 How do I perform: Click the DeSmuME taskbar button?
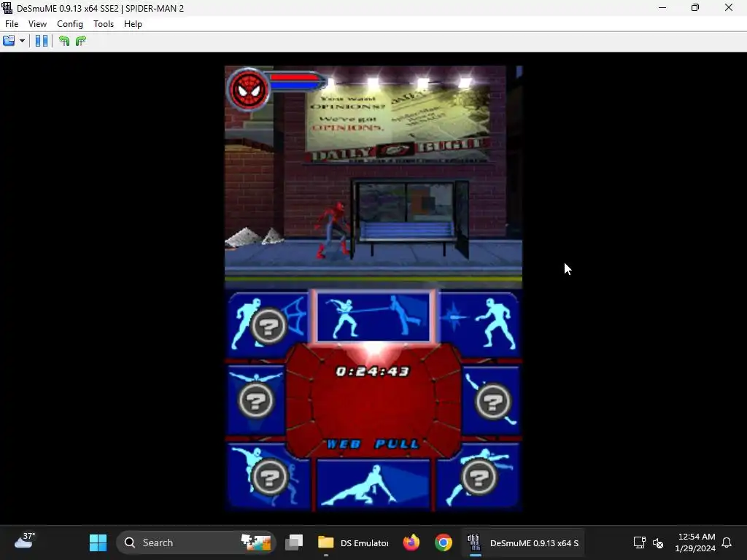pyautogui.click(x=523, y=542)
